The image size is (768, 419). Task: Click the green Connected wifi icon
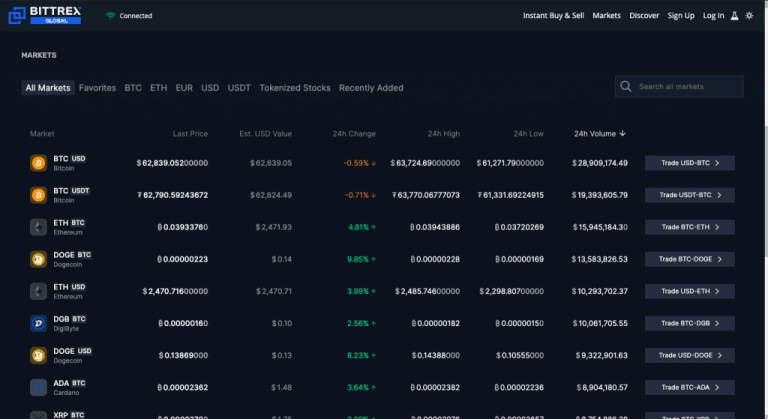click(x=111, y=16)
